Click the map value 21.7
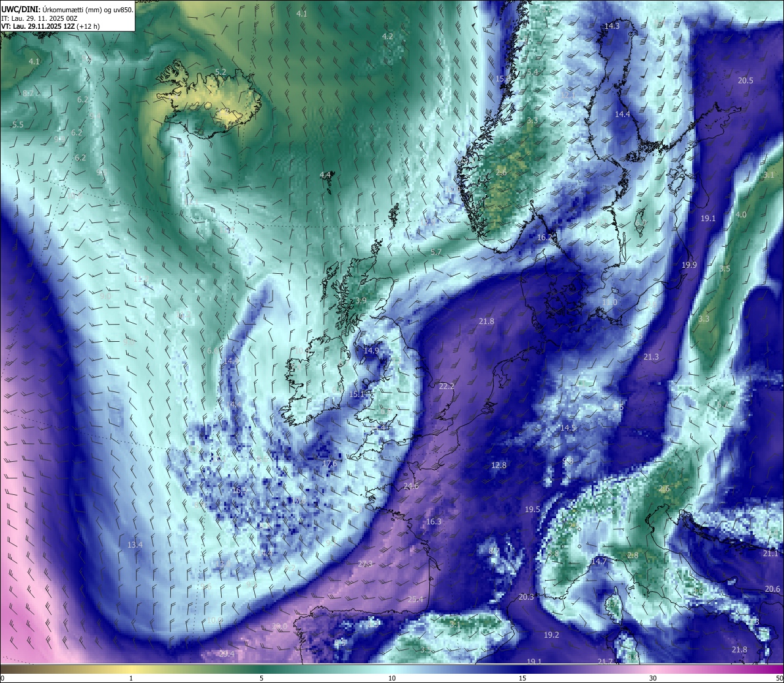Viewport: 784px width, 683px height. click(605, 661)
